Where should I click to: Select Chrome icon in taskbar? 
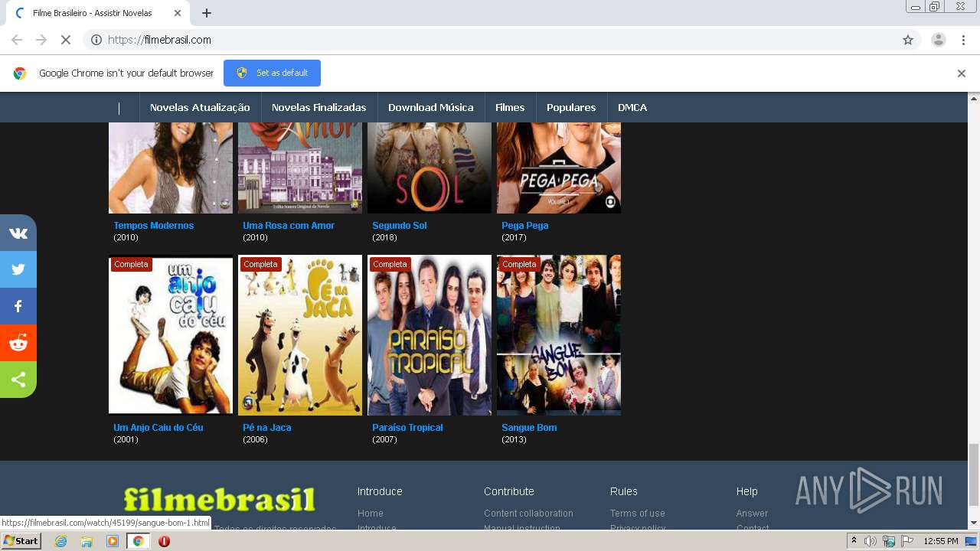138,541
